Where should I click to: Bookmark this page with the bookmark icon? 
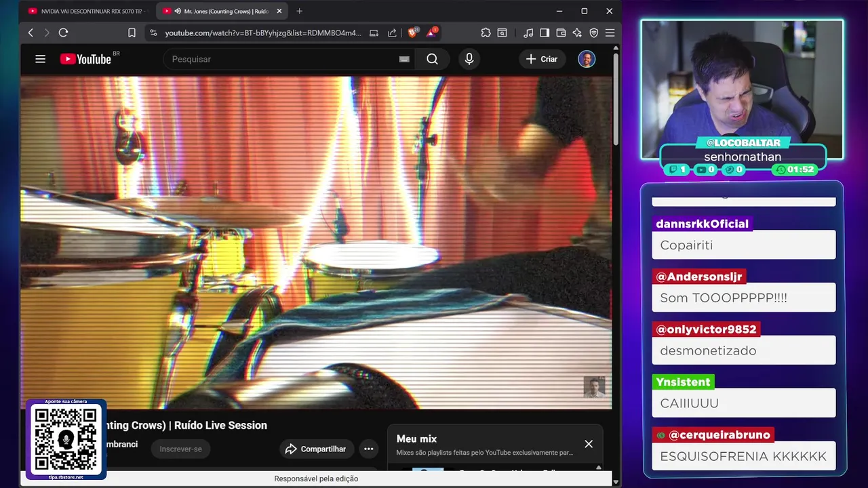tap(132, 33)
